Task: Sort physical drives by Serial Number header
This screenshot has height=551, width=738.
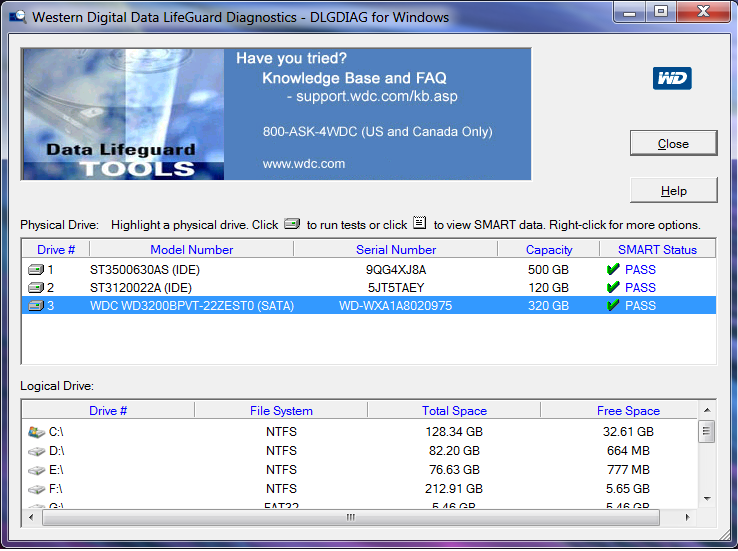Action: [396, 250]
